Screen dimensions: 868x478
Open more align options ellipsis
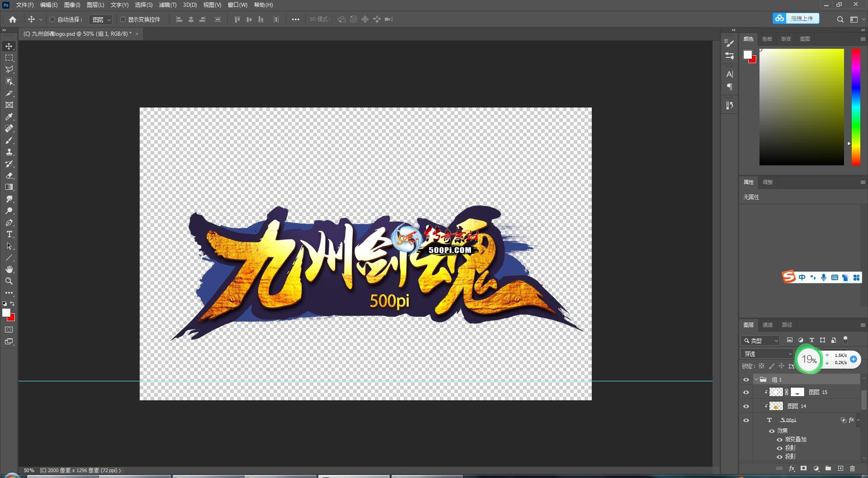(296, 19)
